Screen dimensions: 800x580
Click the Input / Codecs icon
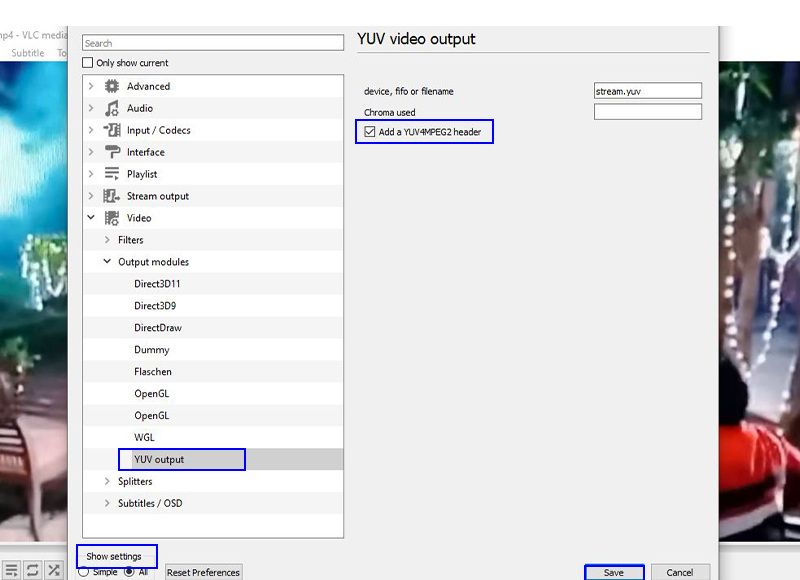pos(112,131)
